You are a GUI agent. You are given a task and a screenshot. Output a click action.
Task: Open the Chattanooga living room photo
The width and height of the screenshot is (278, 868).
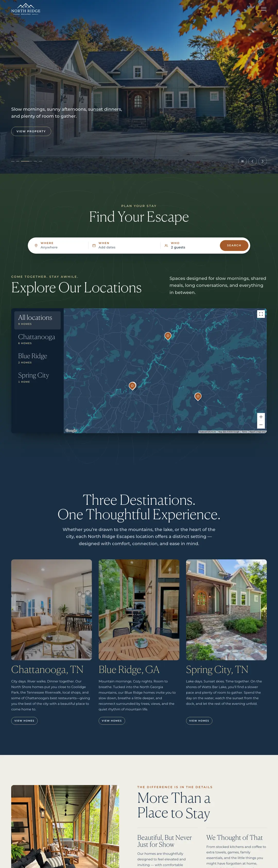coord(51,610)
